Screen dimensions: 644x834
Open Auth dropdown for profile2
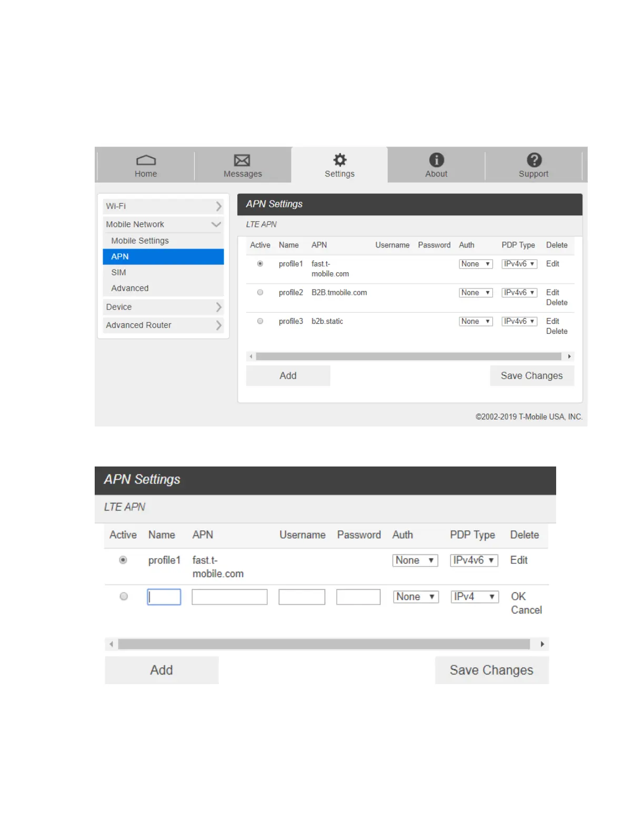476,293
